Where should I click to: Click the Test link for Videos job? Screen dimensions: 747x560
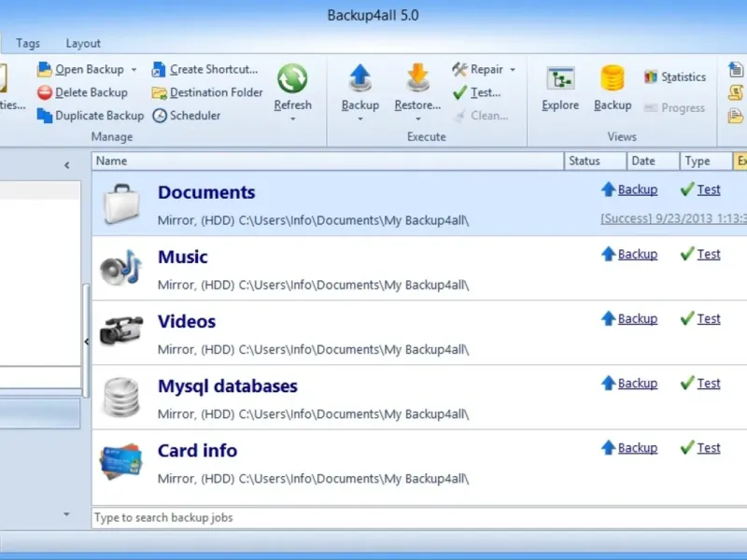coord(709,318)
